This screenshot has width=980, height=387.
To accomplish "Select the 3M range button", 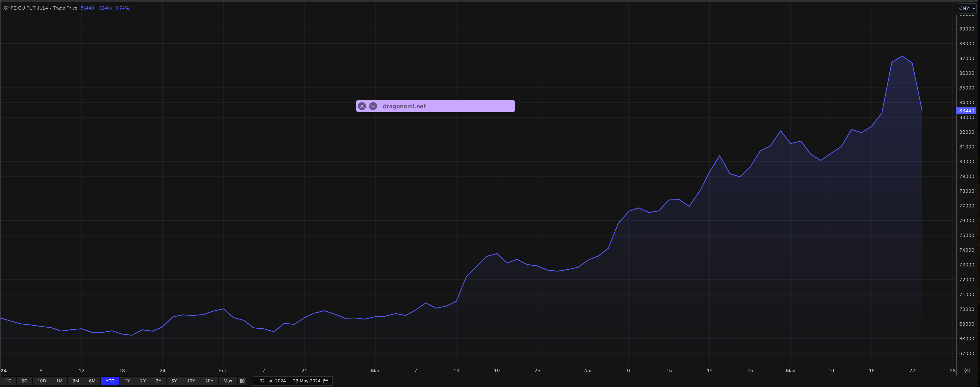I will pyautogui.click(x=76, y=381).
